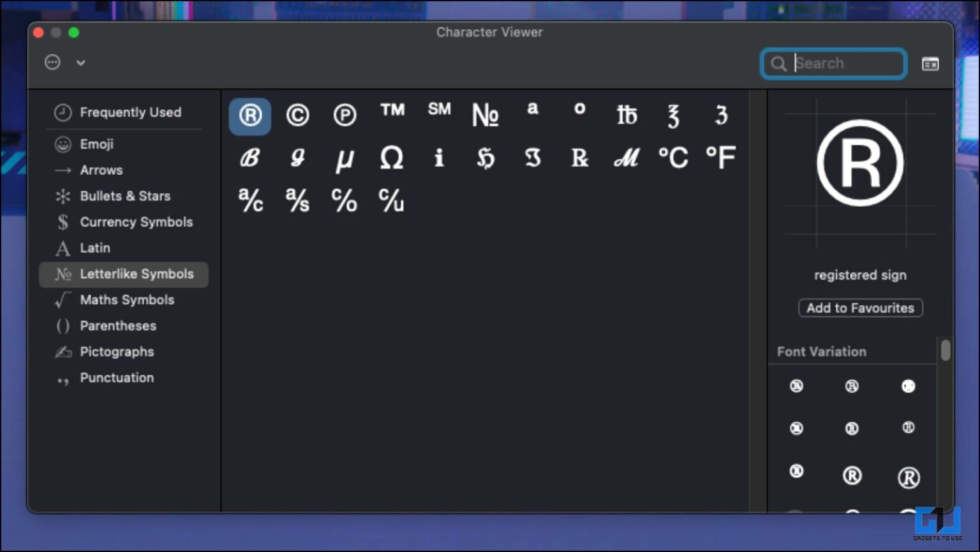Click the numero sign symbol
This screenshot has width=980, height=552.
(486, 116)
